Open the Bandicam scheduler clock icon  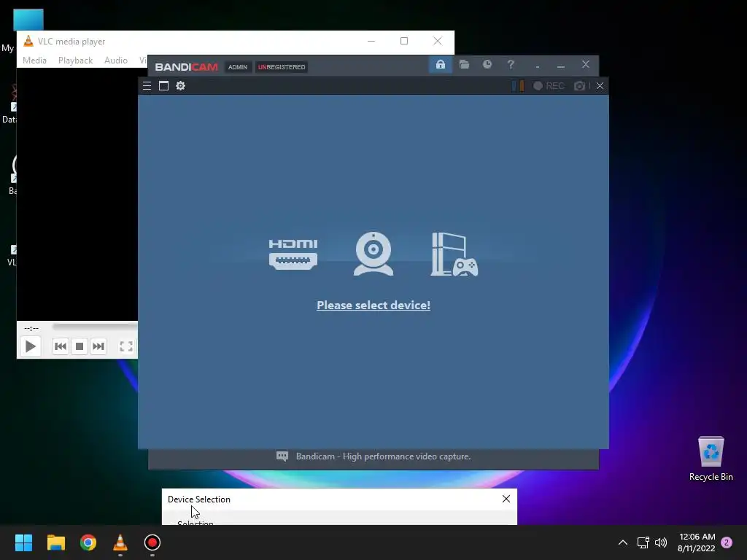click(487, 64)
